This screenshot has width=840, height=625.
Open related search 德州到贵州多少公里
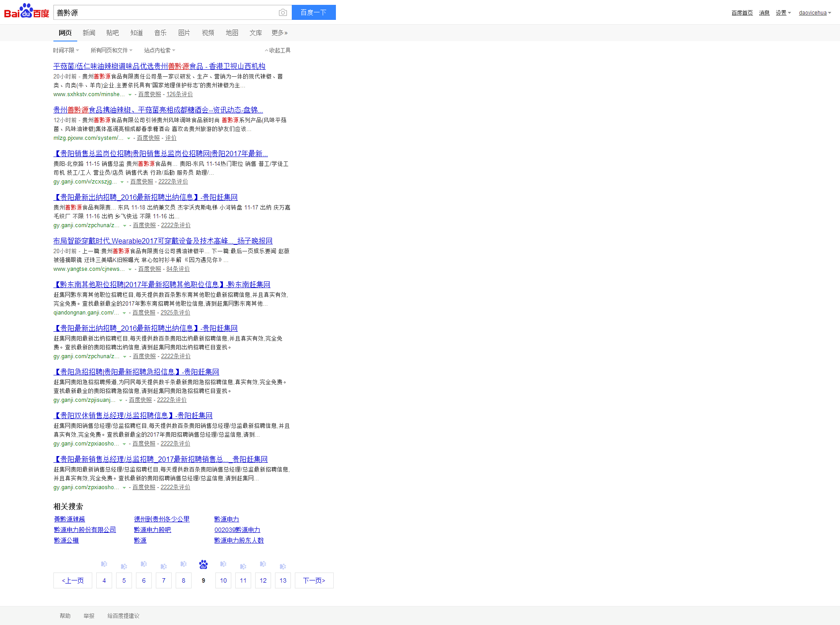[162, 519]
